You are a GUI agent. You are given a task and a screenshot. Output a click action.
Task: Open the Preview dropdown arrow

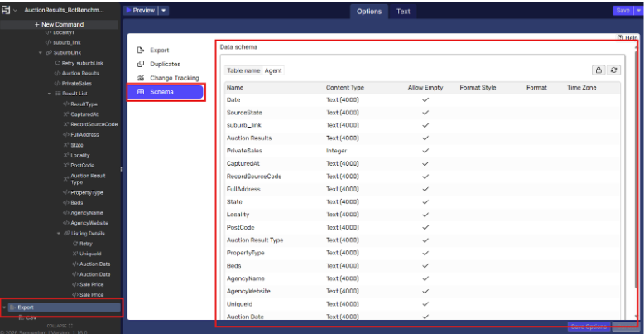tap(164, 11)
